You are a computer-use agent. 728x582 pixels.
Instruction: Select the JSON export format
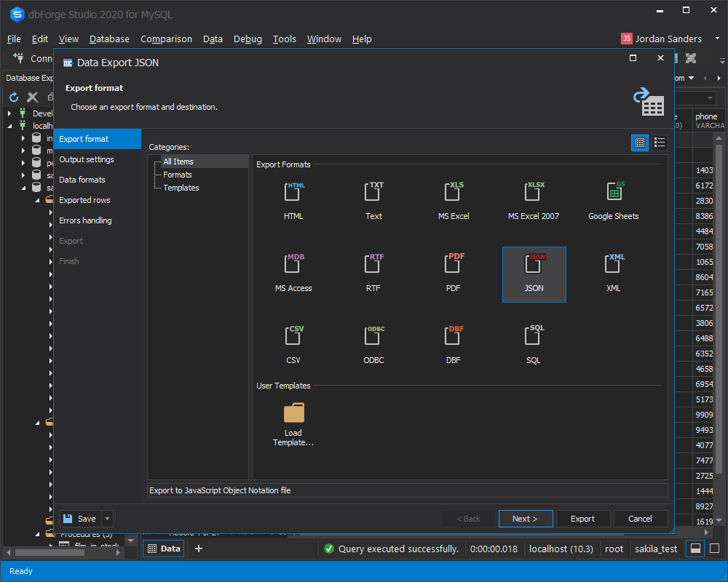pos(534,274)
